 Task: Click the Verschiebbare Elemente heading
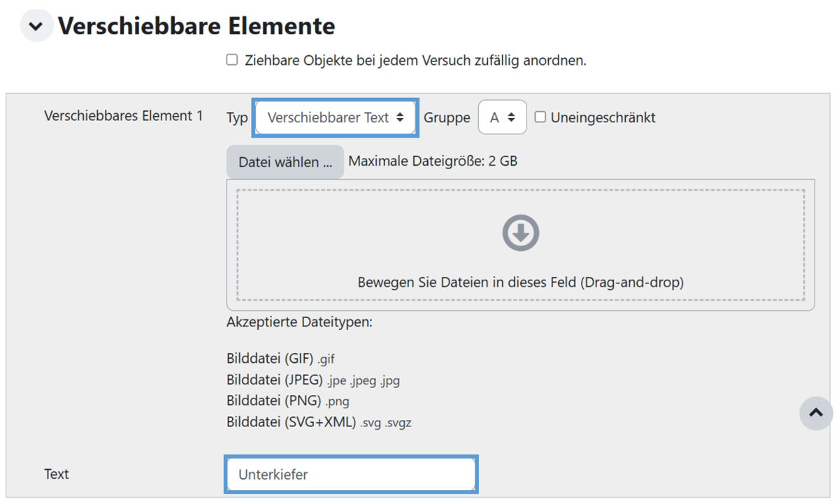(196, 27)
